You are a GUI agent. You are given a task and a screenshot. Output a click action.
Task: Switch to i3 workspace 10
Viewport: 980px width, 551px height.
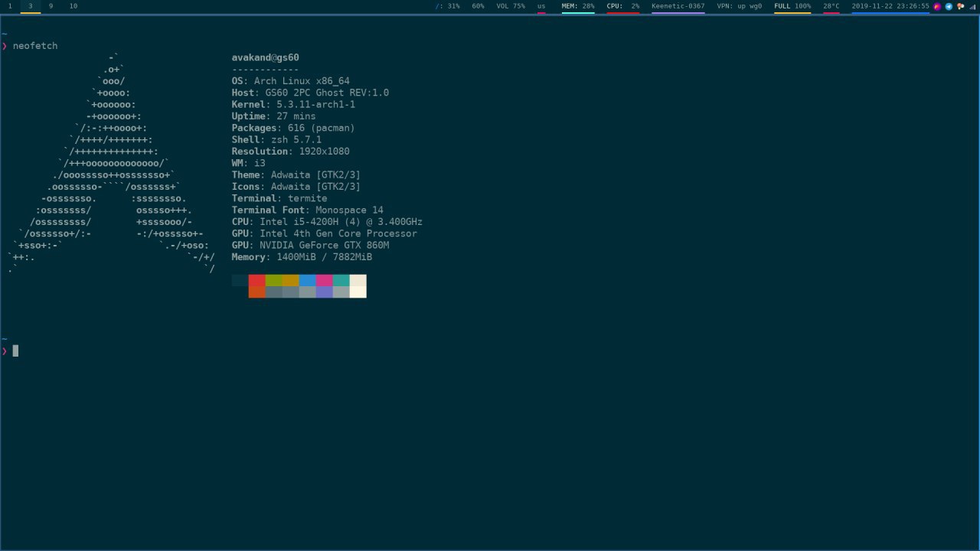pyautogui.click(x=73, y=6)
